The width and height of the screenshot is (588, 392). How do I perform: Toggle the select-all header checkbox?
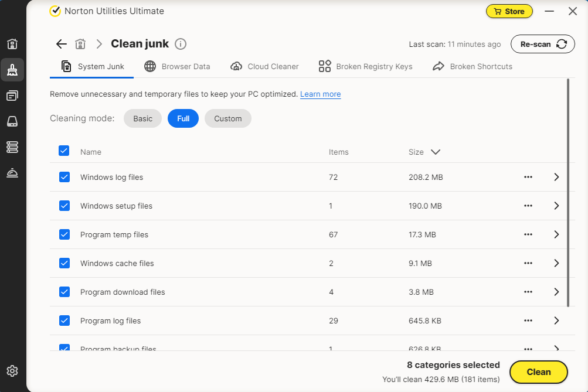(64, 151)
